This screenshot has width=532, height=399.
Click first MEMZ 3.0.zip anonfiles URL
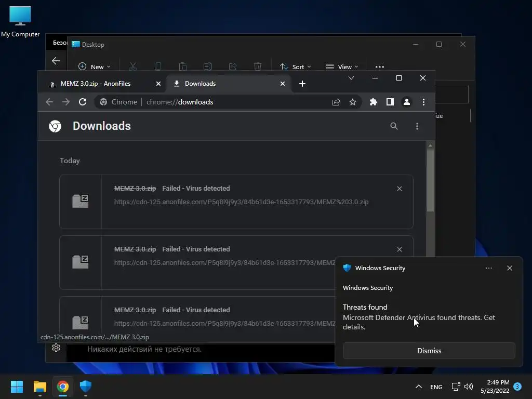[x=241, y=202]
